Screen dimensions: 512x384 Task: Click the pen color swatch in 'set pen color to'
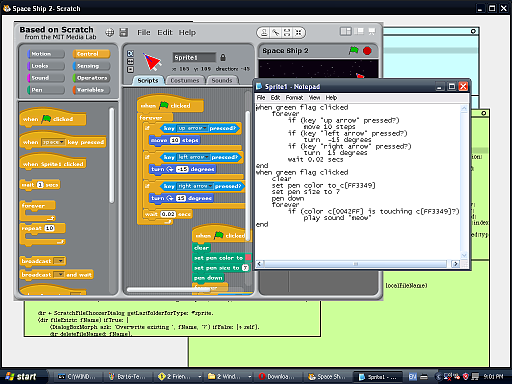point(248,258)
